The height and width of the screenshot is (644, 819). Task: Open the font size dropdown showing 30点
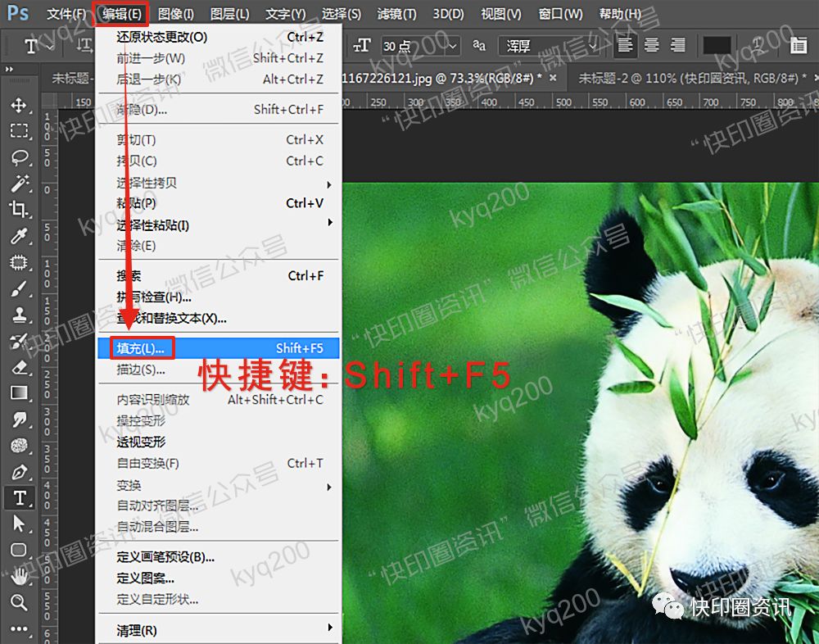point(453,47)
